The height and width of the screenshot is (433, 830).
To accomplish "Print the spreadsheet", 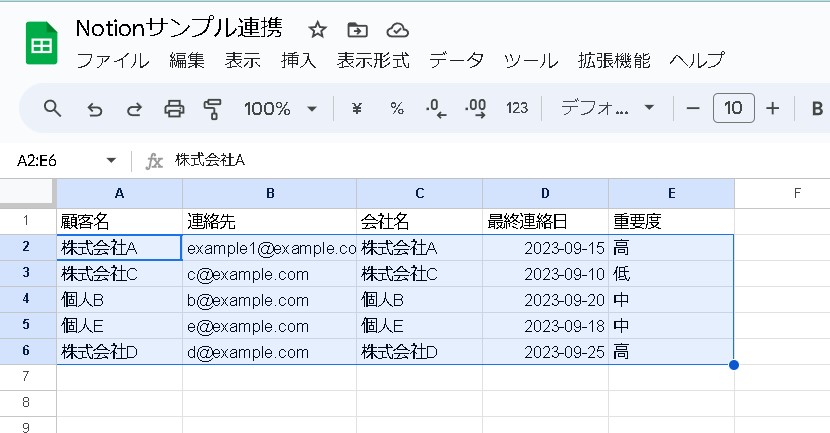I will coord(174,108).
